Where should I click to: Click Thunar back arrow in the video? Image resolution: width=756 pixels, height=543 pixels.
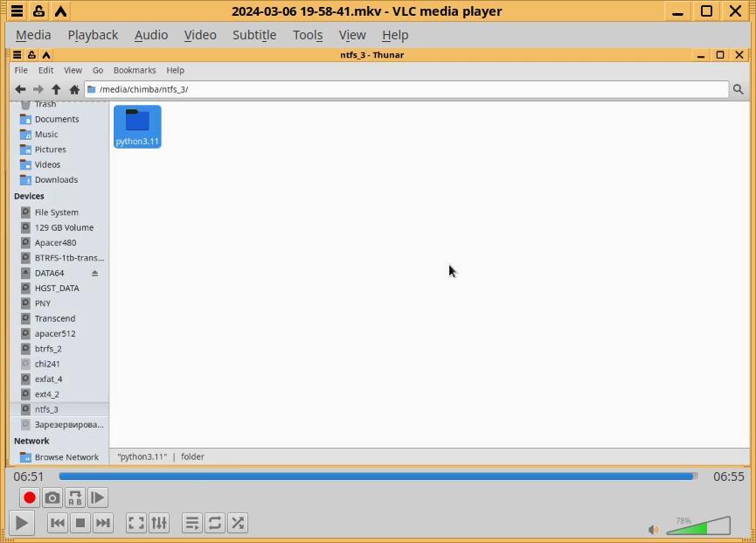[x=20, y=89]
